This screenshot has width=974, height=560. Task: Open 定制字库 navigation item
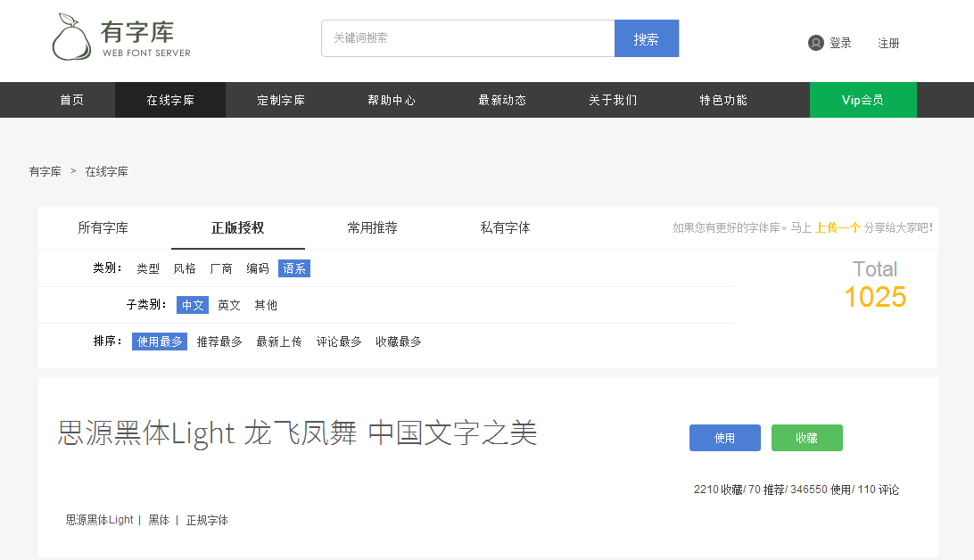(x=281, y=100)
